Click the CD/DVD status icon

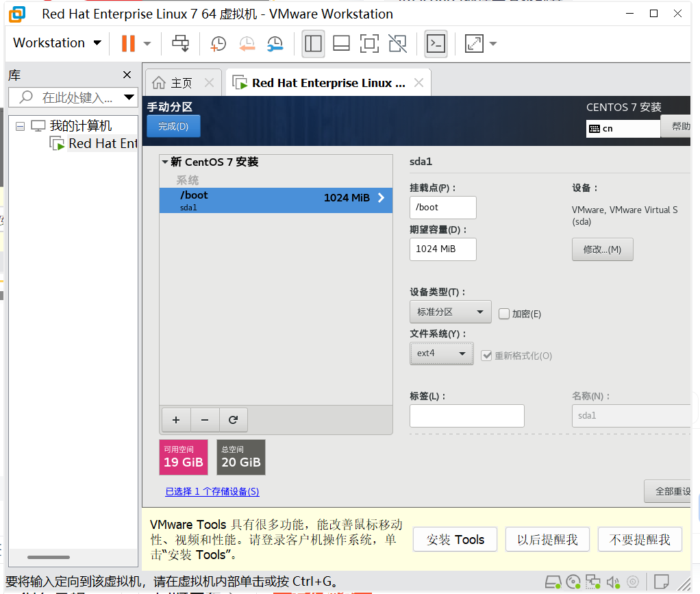pyautogui.click(x=573, y=582)
